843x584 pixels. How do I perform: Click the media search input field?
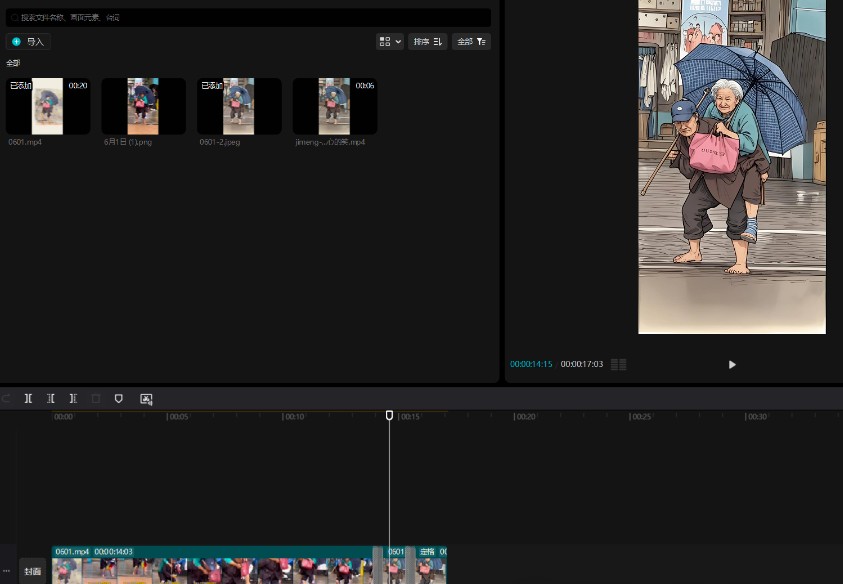248,18
